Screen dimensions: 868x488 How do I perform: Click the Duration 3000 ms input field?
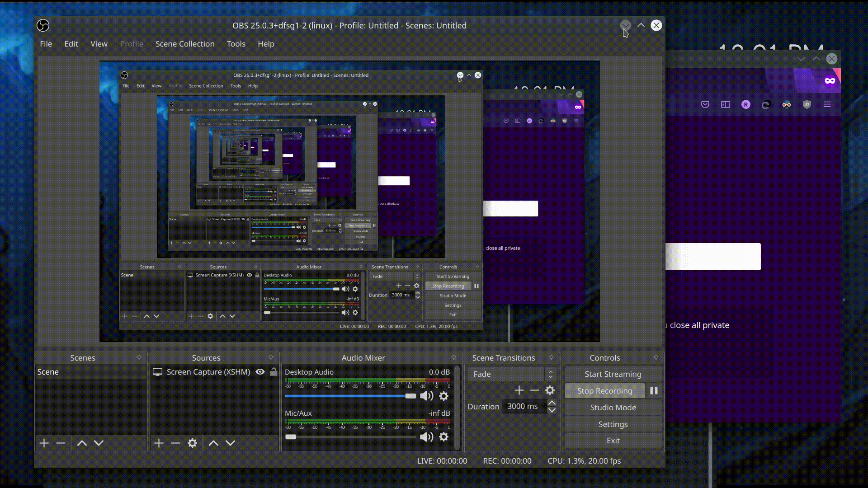point(524,406)
